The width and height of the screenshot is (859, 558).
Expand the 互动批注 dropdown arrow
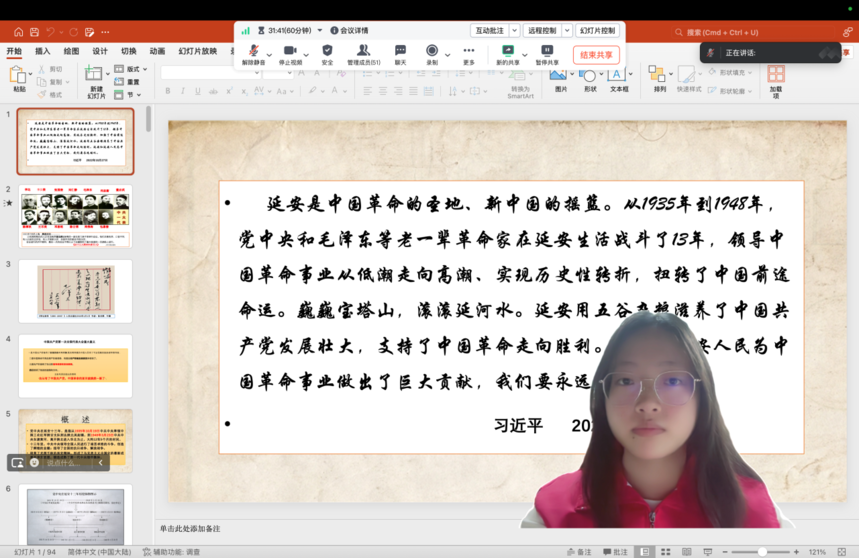pyautogui.click(x=515, y=31)
